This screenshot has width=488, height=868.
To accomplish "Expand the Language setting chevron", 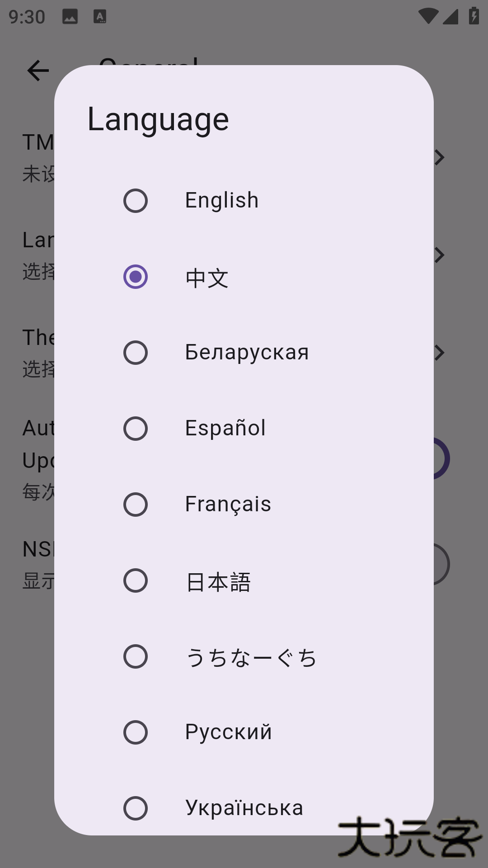I will point(439,255).
